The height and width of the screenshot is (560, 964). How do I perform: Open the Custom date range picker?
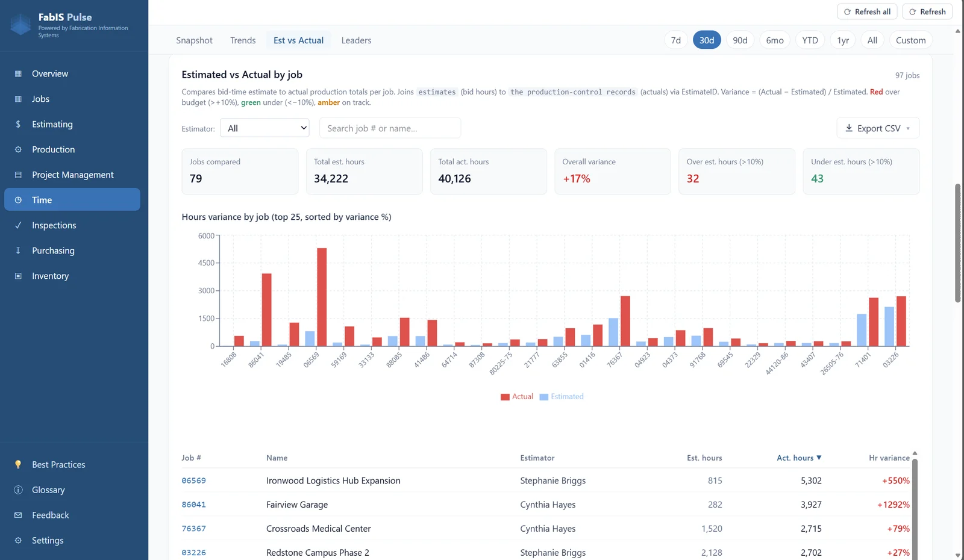point(910,40)
